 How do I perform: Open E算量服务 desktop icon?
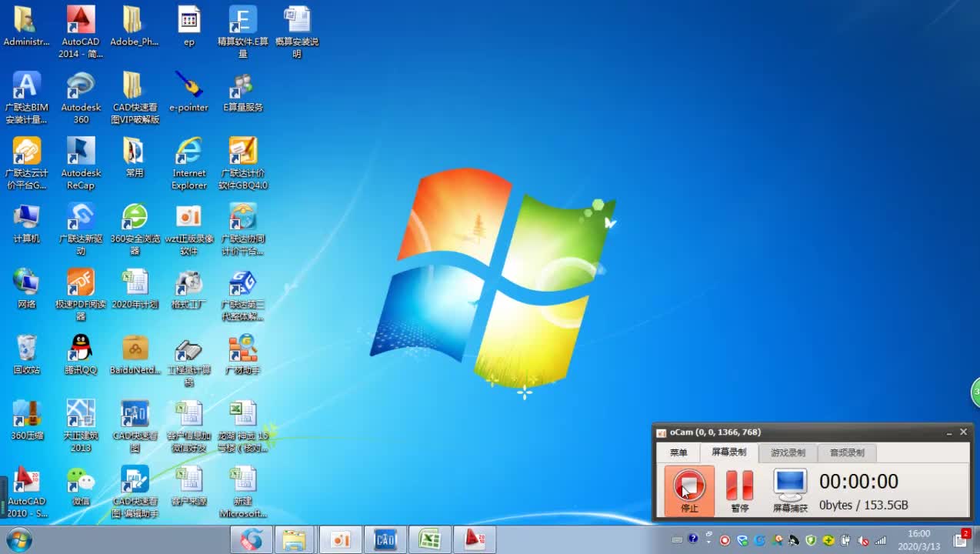243,92
